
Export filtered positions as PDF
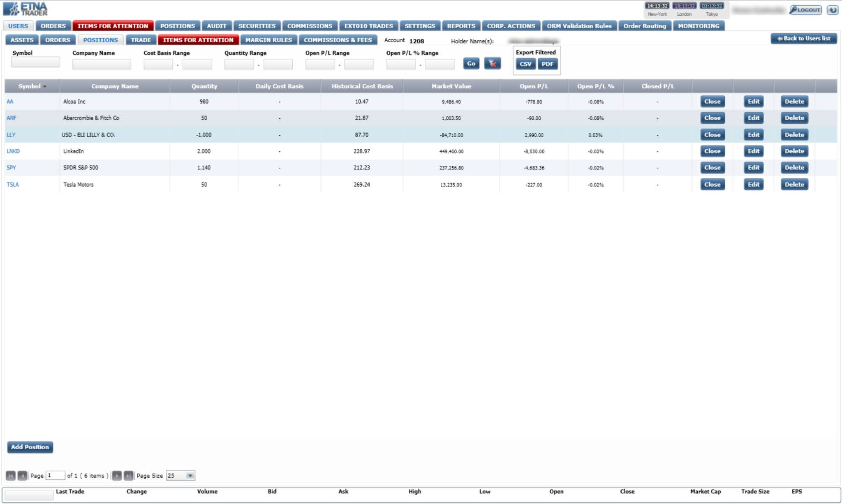pos(548,64)
